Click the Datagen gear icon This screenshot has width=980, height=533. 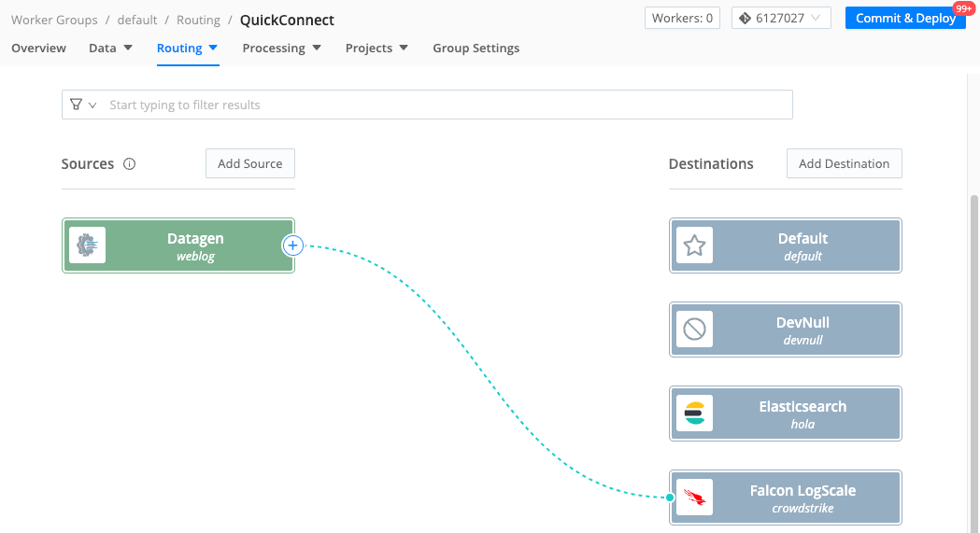tap(87, 245)
